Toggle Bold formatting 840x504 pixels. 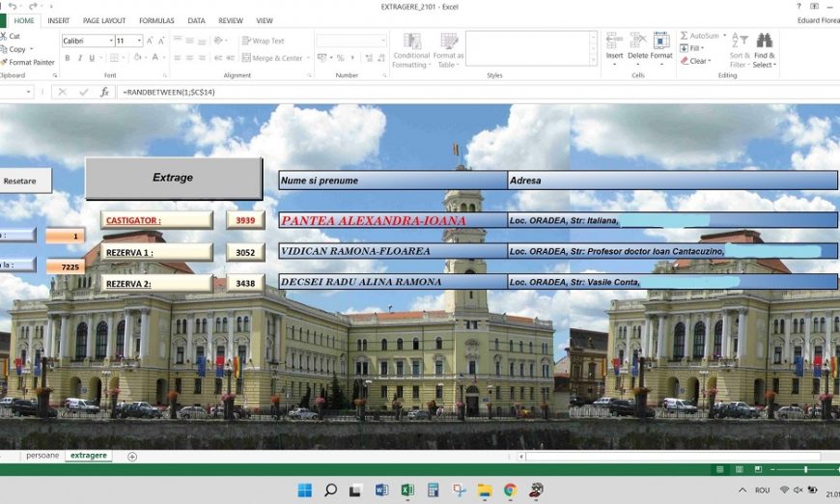click(x=67, y=58)
